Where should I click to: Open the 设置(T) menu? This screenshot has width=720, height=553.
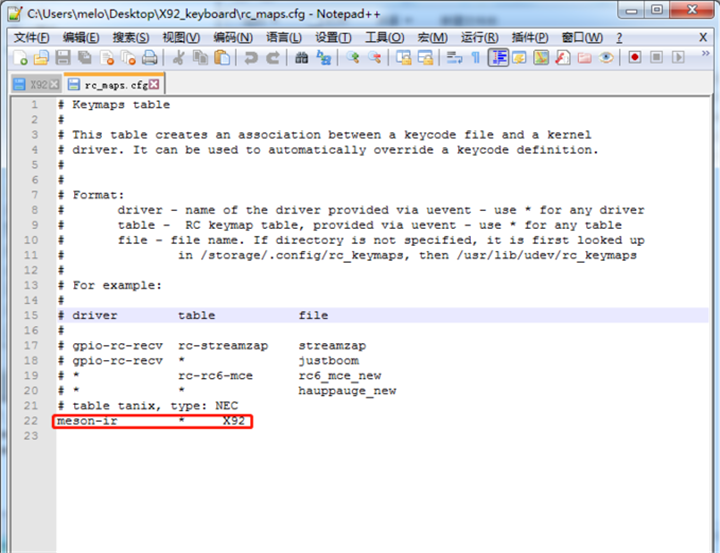tap(333, 38)
